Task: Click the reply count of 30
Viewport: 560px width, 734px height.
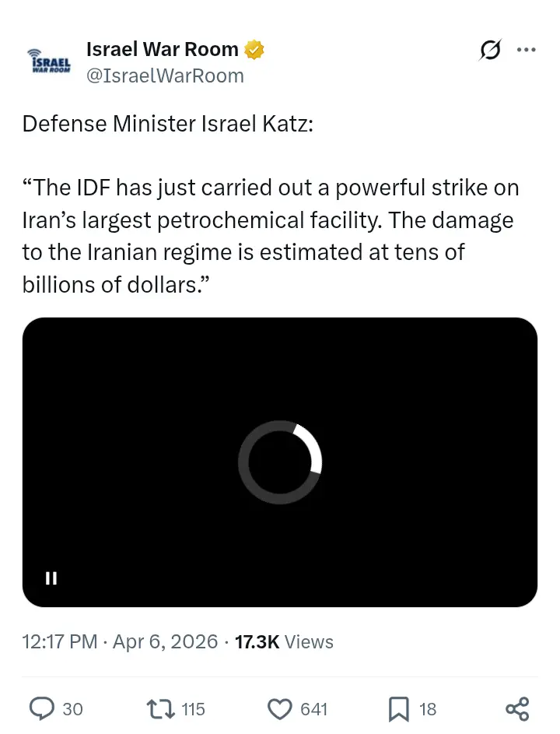Action: [72, 709]
